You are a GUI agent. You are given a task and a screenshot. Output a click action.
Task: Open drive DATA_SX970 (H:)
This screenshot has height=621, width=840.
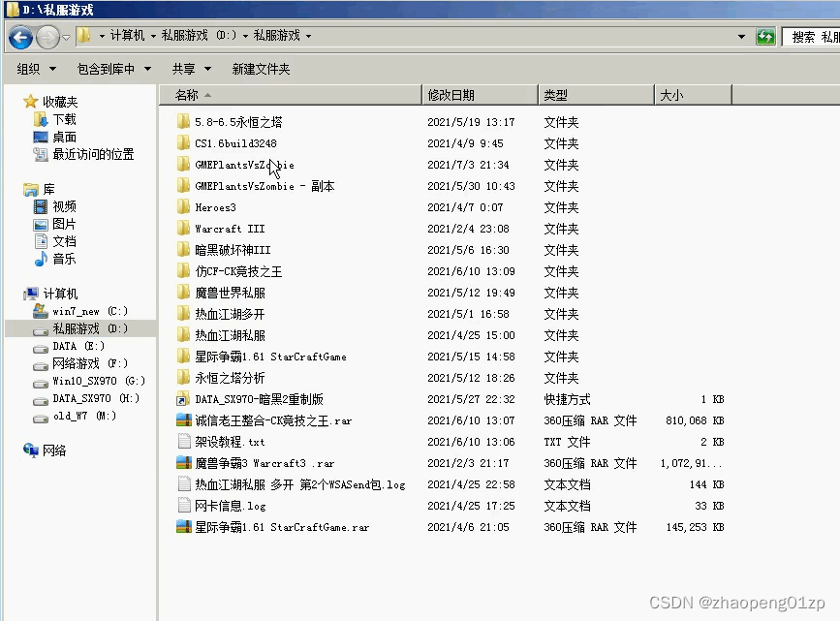coord(96,398)
